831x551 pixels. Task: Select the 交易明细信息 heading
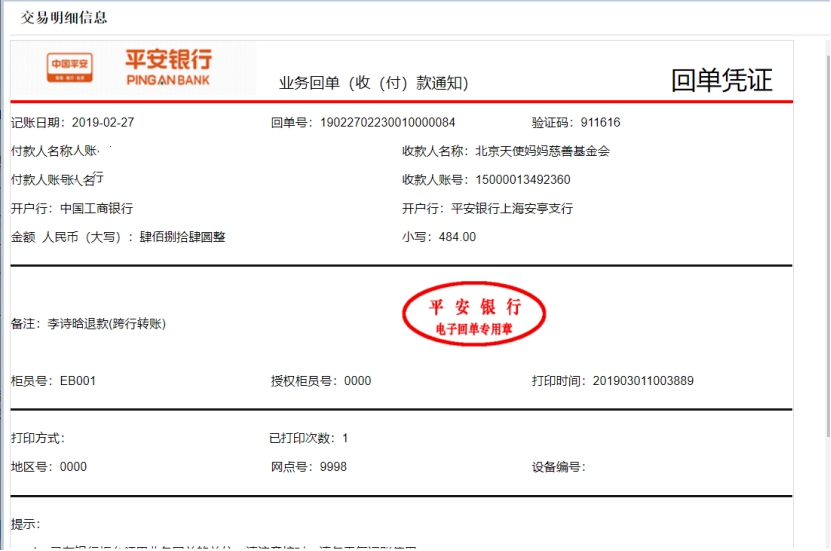pos(64,17)
